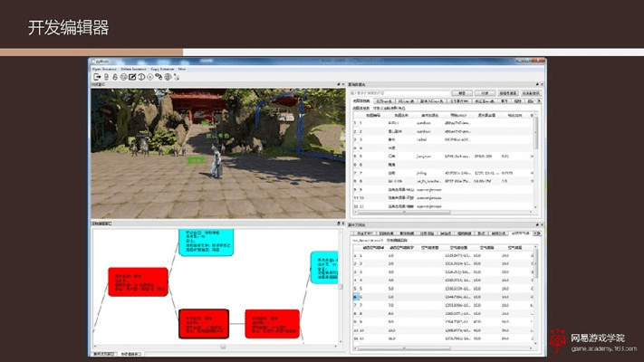
Task: Click the chain-link toolbar icon
Action: click(159, 77)
